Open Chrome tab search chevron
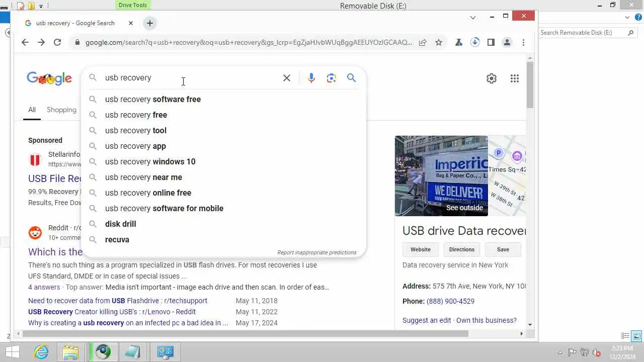Screen dimensions: 644x362 point(473,17)
